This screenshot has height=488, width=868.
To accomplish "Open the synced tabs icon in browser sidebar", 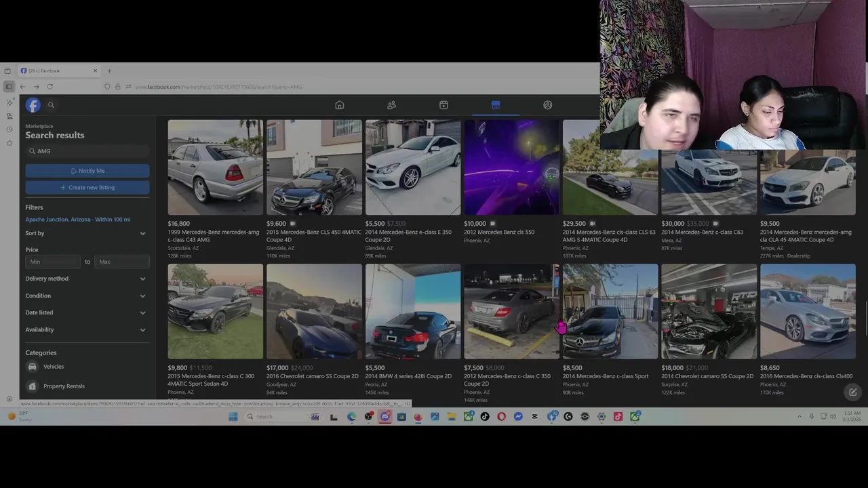I will tap(9, 116).
